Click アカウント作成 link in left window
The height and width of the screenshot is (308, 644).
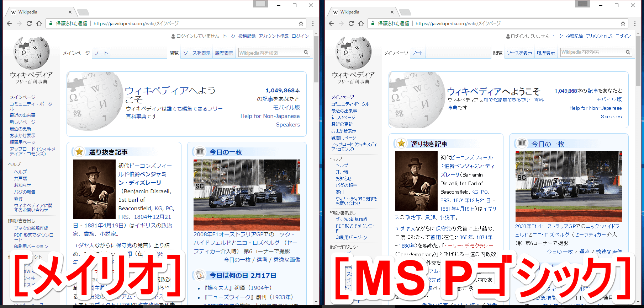(x=274, y=36)
